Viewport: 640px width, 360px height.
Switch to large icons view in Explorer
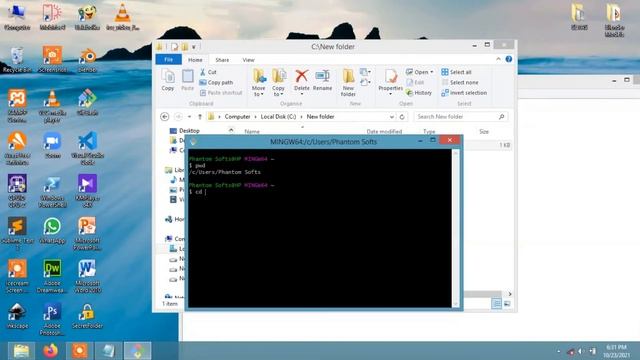tap(507, 304)
